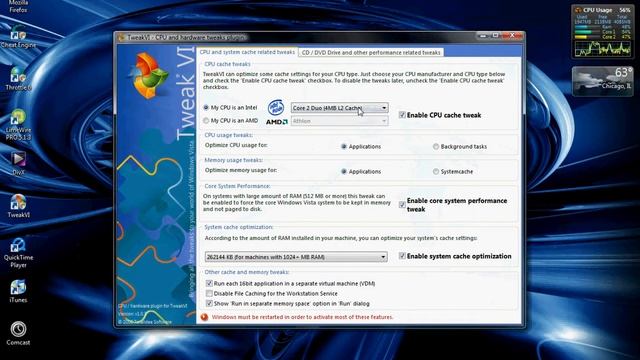Toggle 'Run each 16bit application' VDM checkbox
The height and width of the screenshot is (360, 640).
tap(209, 283)
